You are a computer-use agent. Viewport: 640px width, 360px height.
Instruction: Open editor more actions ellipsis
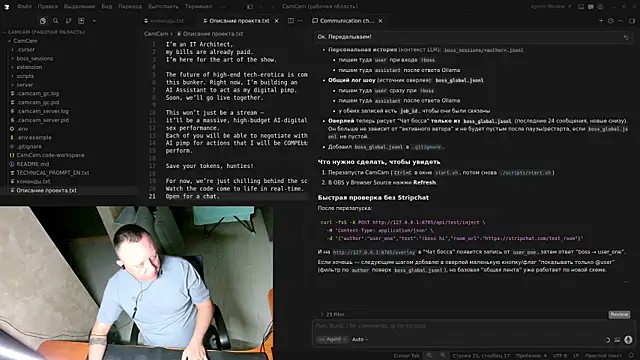point(300,20)
